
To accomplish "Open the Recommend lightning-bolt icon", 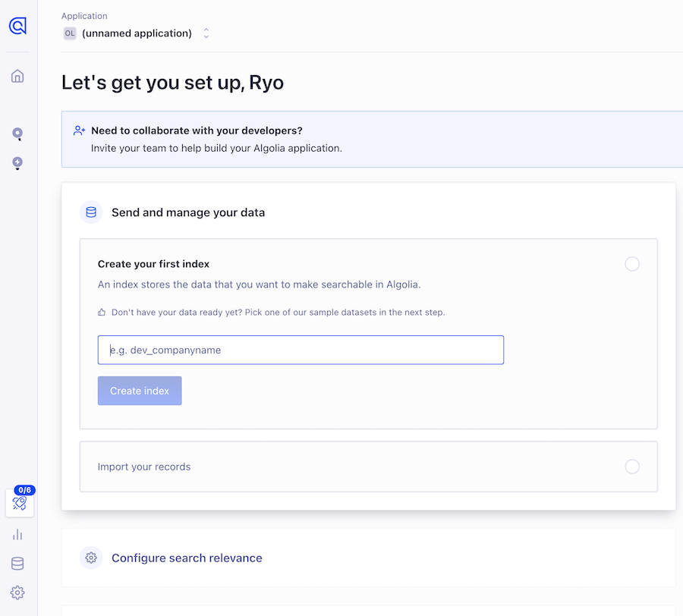I will [17, 163].
